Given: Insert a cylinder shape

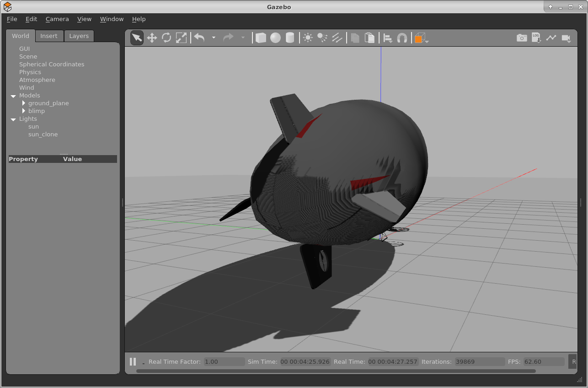Looking at the screenshot, I should [x=290, y=38].
